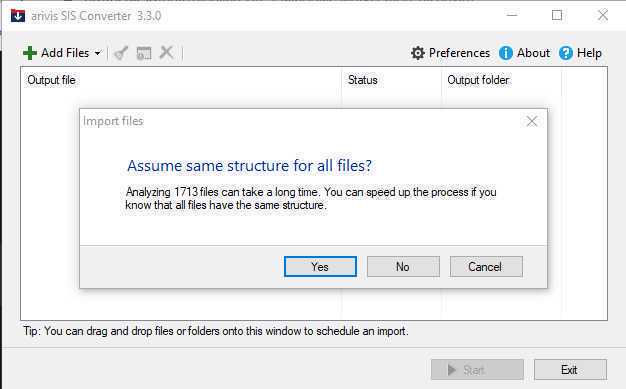Viewport: 626px width, 389px height.
Task: Click the Start button with play icon
Action: 477,370
